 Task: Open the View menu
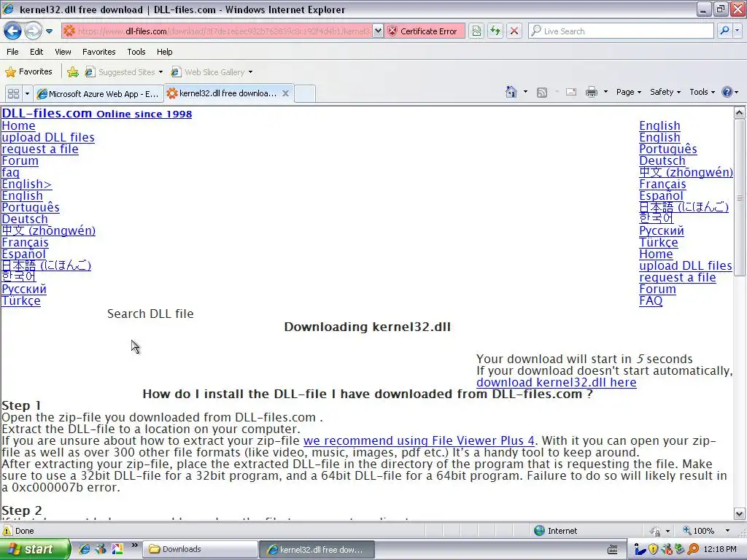point(63,52)
